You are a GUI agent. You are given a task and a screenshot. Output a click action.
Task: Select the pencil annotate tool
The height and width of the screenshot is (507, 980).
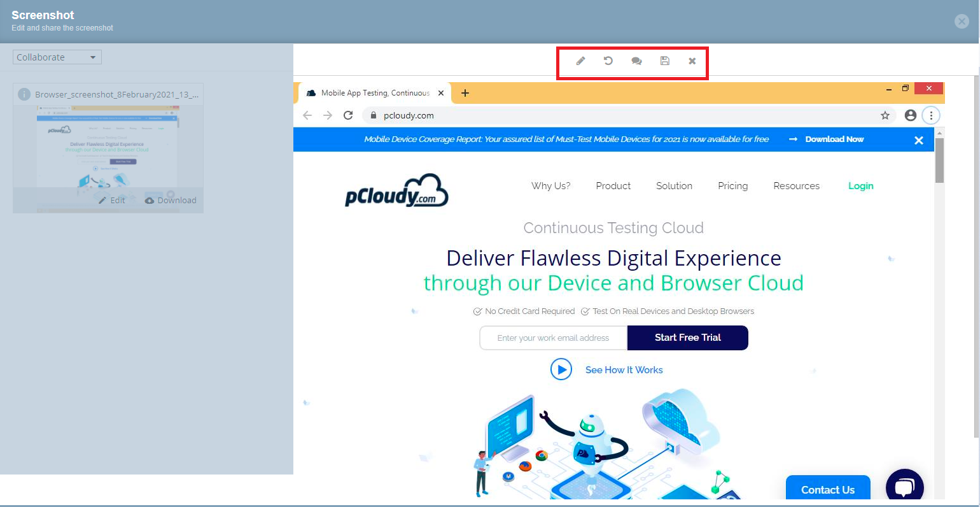(580, 61)
